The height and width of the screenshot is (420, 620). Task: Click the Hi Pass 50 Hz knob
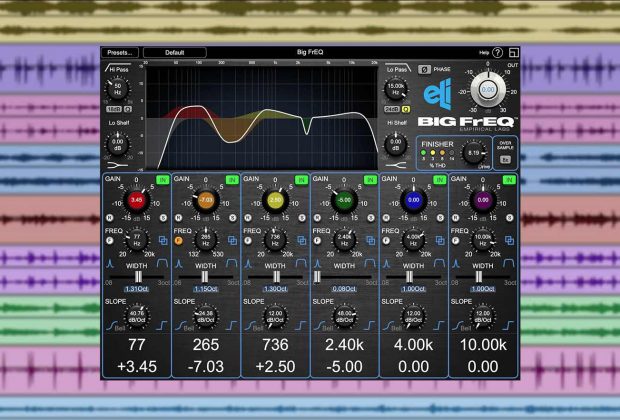(x=118, y=89)
